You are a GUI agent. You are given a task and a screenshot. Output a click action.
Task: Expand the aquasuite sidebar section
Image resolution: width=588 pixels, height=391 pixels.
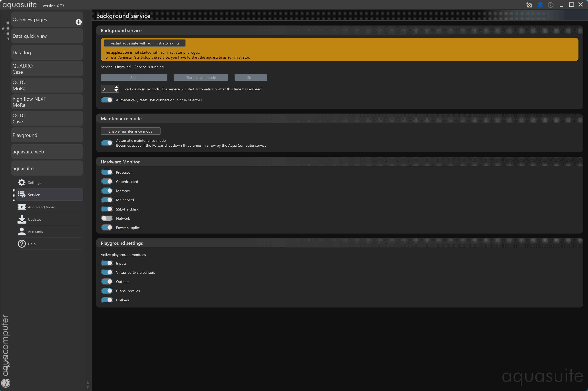pos(47,168)
